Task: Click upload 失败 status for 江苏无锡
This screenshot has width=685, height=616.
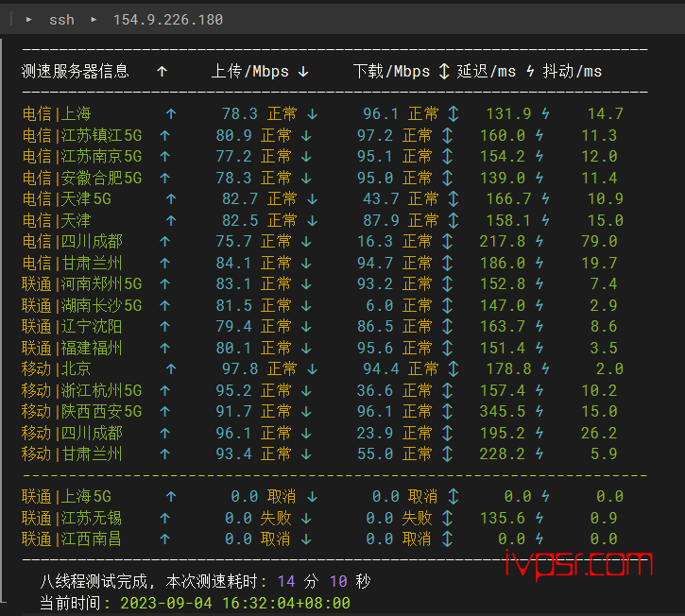Action: coord(276,518)
